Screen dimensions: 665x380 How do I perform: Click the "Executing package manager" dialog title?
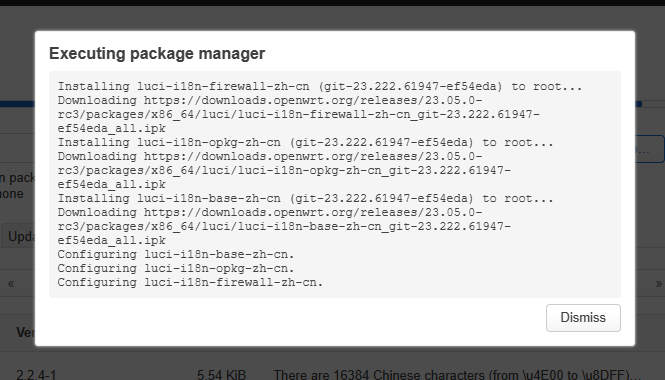157,53
